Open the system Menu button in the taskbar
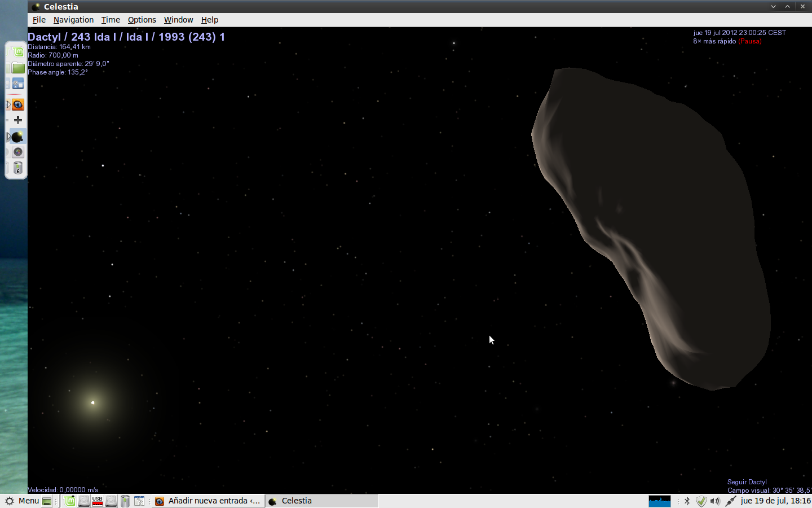Viewport: 812px width, 508px height. pos(23,501)
